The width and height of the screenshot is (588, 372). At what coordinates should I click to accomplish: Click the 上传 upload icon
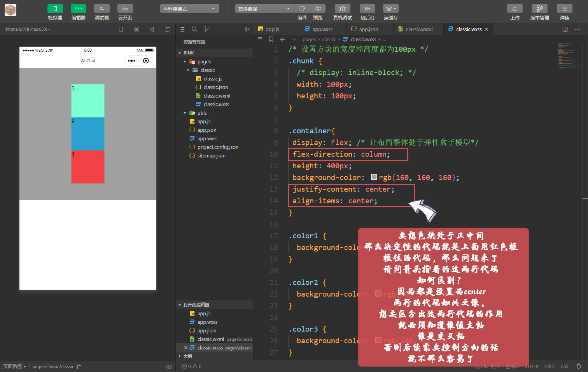click(514, 9)
